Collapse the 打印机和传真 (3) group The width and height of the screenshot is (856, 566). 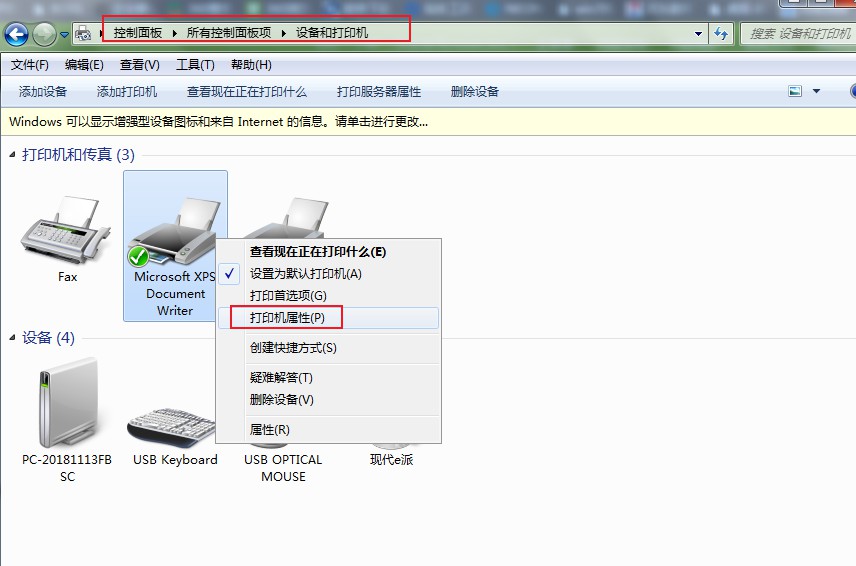coord(13,155)
